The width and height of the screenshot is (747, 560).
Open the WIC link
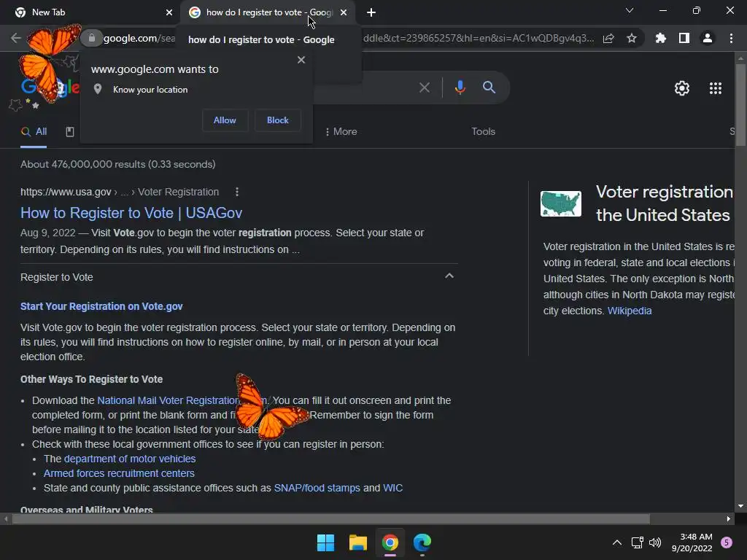pos(392,488)
